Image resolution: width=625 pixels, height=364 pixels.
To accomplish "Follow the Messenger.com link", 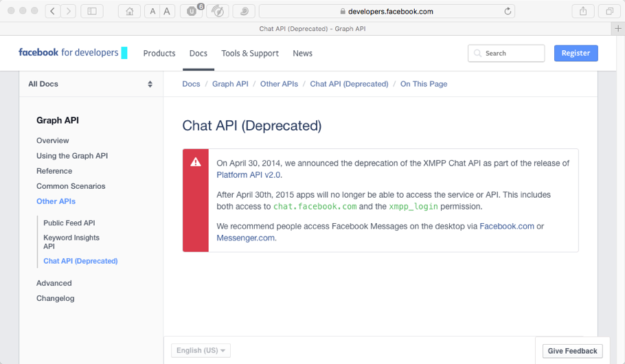I will pyautogui.click(x=246, y=238).
